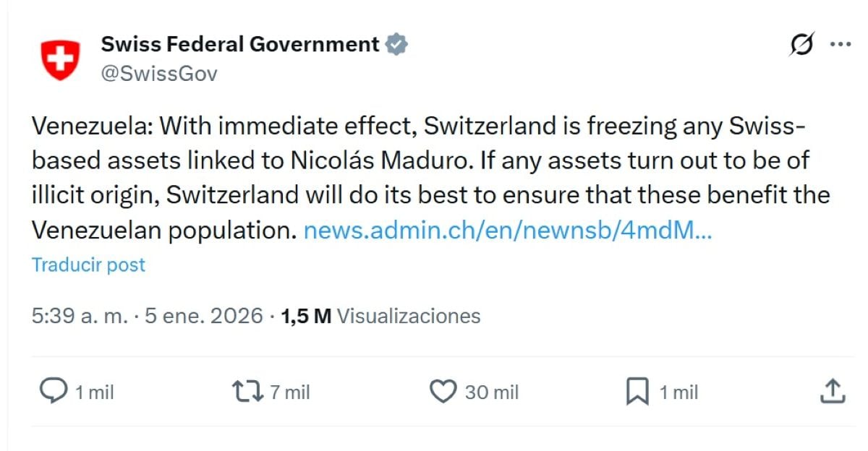The image size is (868, 451).
Task: Share the tweet via the share icon
Action: coord(831,390)
